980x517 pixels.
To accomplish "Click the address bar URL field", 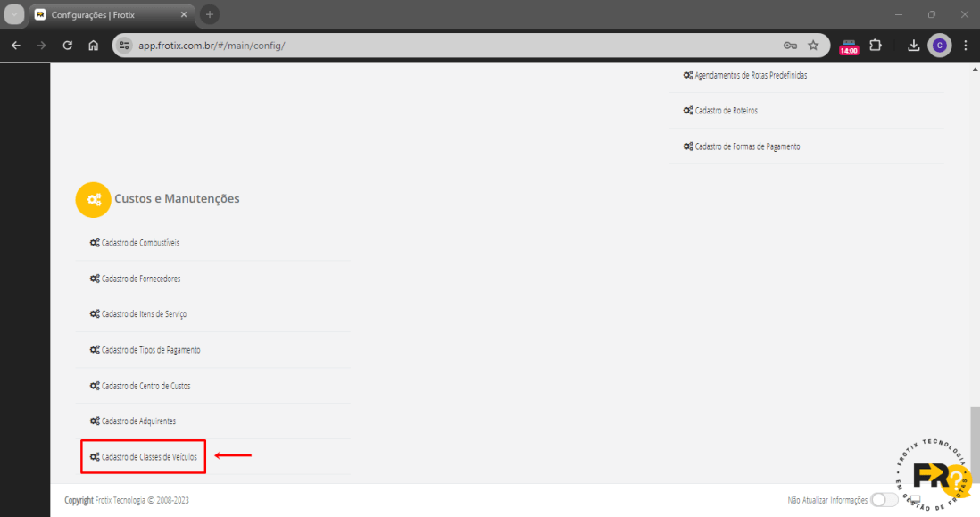I will 446,46.
